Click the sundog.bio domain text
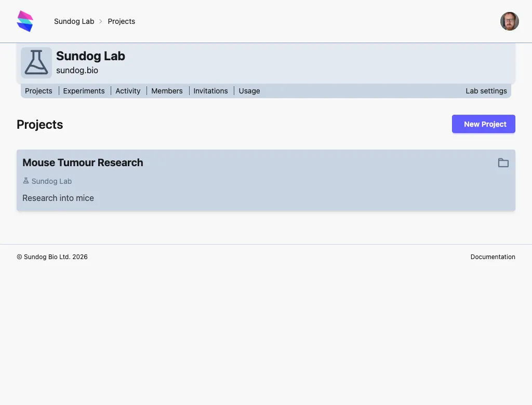 77,70
